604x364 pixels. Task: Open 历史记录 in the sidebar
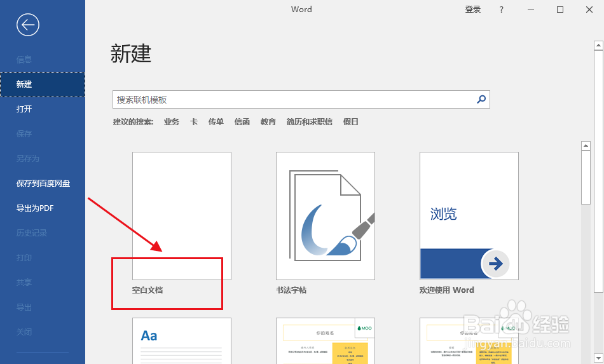click(x=32, y=233)
